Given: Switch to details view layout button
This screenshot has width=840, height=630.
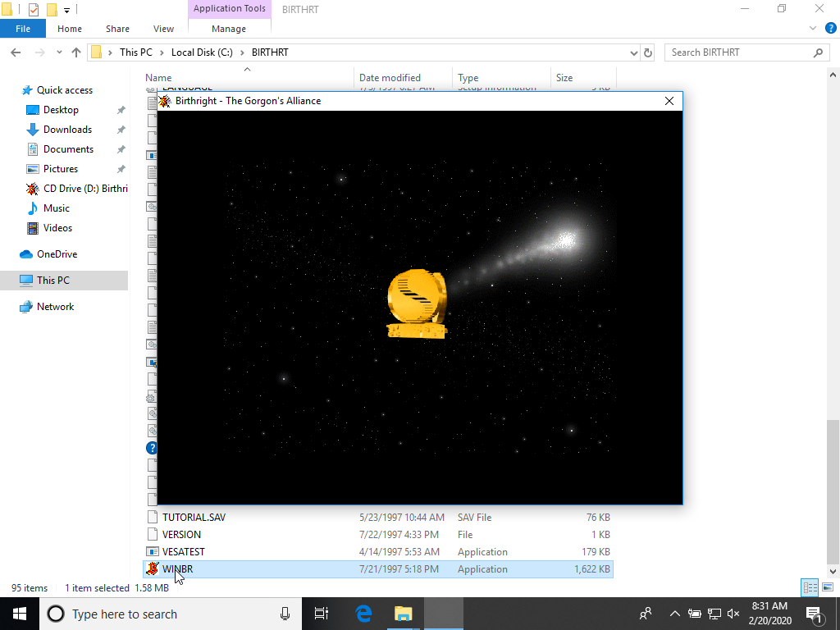Looking at the screenshot, I should click(x=810, y=587).
